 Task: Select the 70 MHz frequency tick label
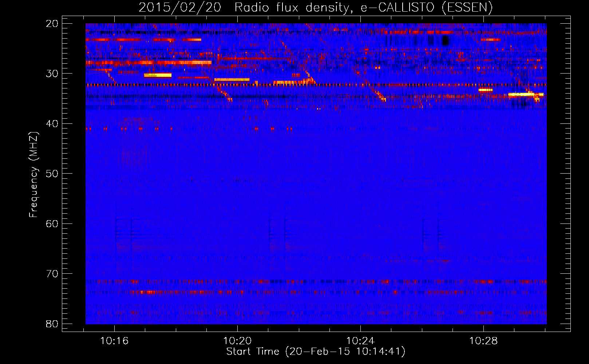tap(52, 274)
